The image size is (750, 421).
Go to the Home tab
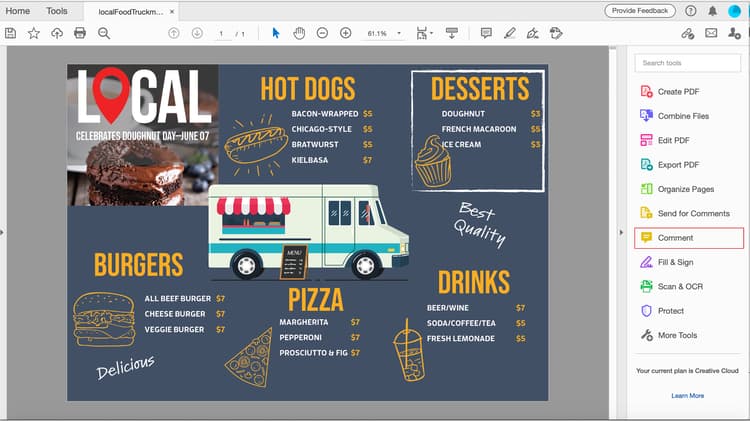tap(18, 11)
